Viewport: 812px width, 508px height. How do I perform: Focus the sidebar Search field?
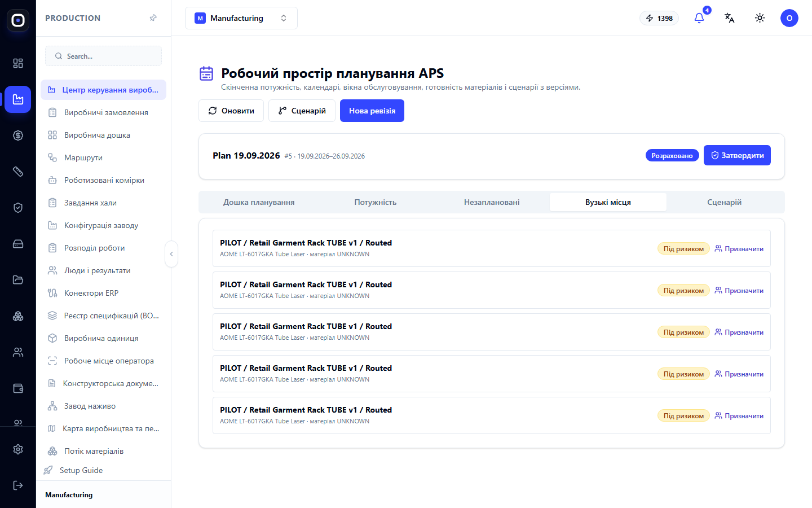(103, 56)
